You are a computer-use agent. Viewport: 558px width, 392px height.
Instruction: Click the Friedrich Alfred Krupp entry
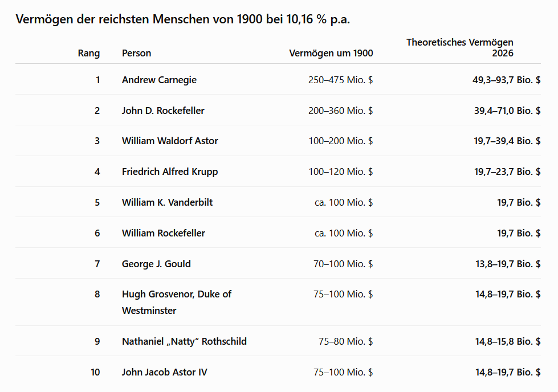[x=170, y=171]
